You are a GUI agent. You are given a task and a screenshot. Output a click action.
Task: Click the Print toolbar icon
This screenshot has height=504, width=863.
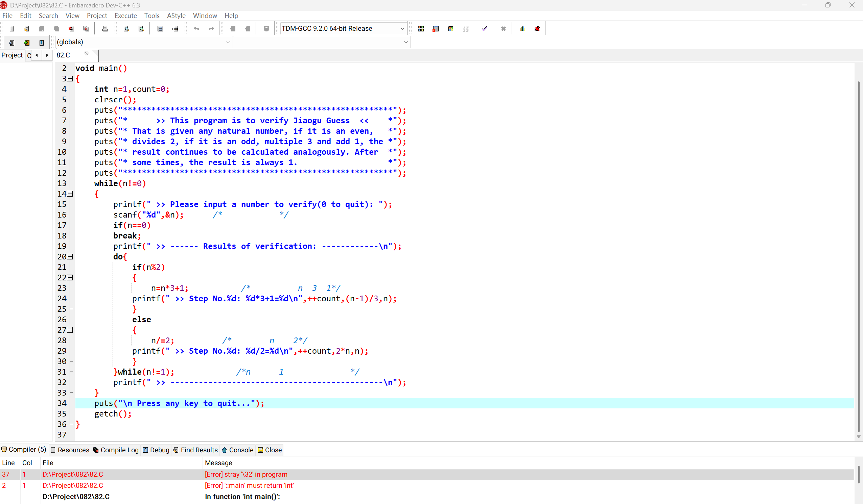[x=105, y=29]
